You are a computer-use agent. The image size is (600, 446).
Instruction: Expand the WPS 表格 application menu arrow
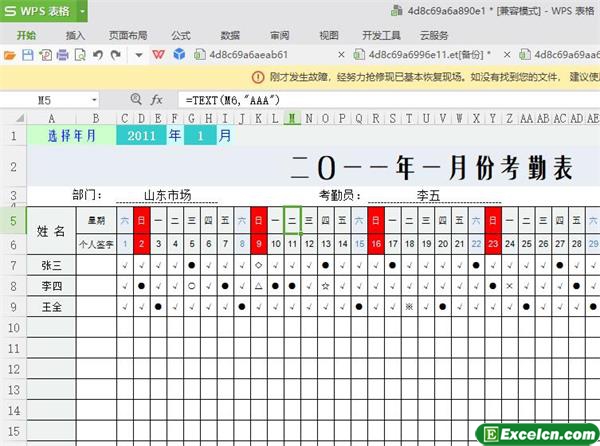81,11
